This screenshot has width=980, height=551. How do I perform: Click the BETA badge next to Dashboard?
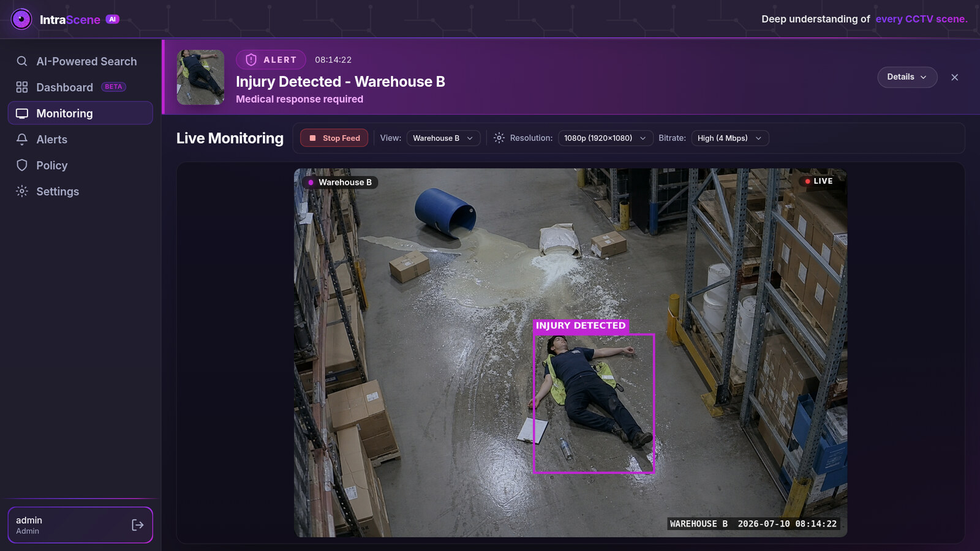click(113, 87)
